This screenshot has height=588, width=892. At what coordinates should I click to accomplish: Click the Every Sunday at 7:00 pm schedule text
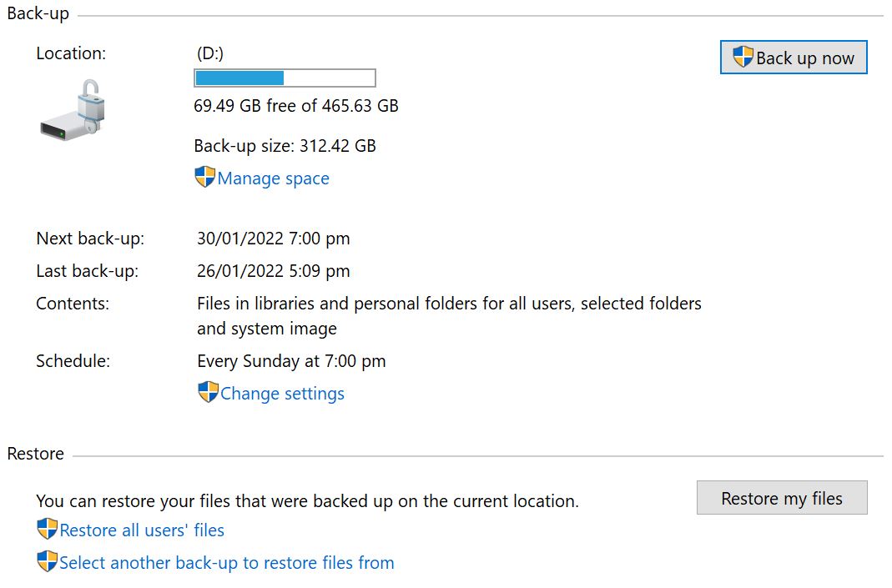tap(291, 361)
